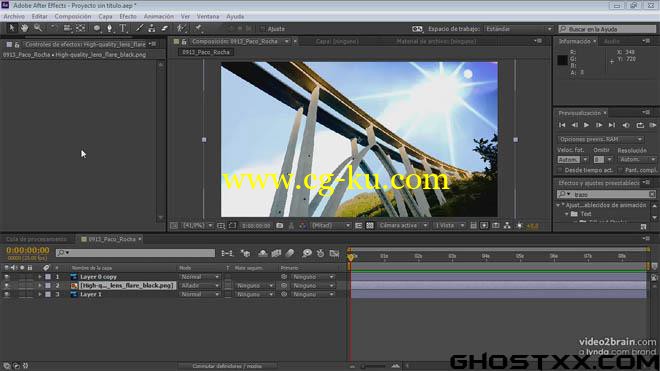Select the Selection arrow tool
The image size is (660, 371).
(x=12, y=28)
